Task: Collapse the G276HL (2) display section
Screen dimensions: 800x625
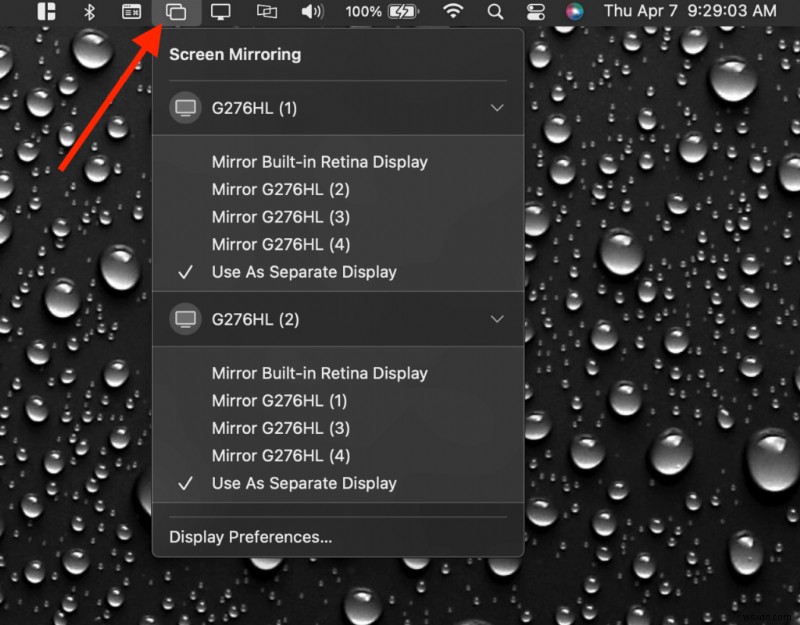Action: click(x=497, y=319)
